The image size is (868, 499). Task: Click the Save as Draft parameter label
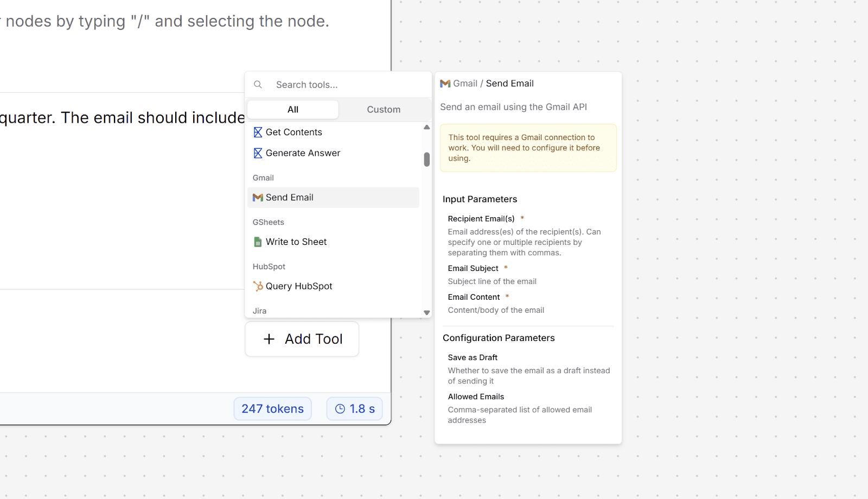pos(473,358)
